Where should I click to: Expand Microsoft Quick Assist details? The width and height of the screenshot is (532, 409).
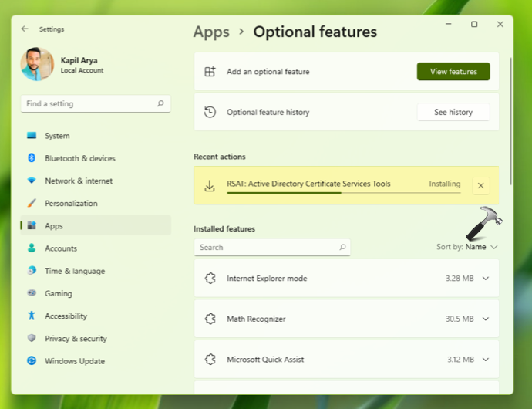(485, 360)
